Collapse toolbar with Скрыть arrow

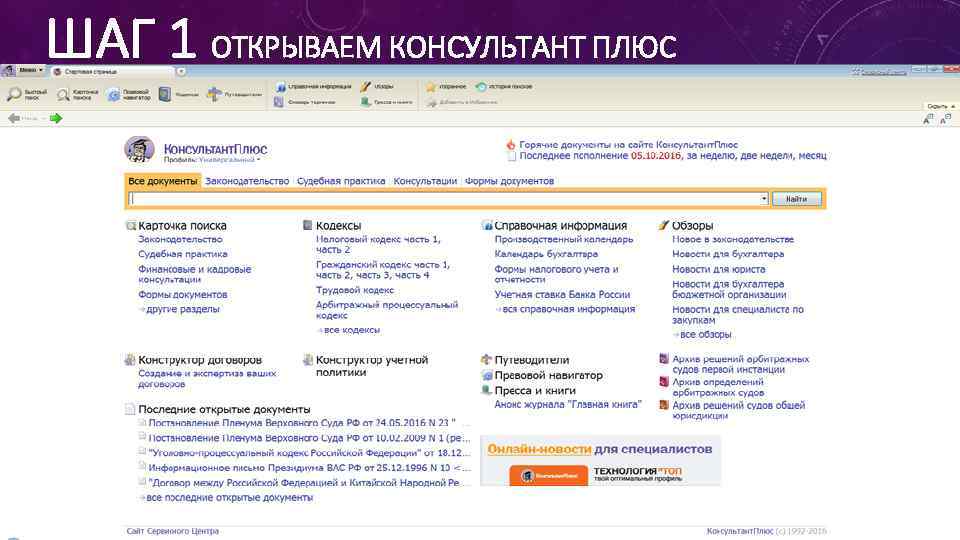941,107
